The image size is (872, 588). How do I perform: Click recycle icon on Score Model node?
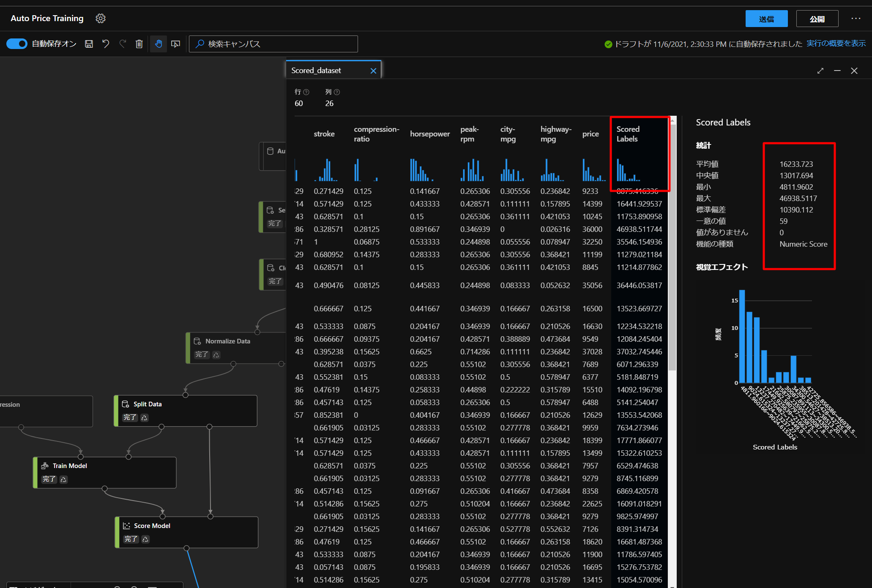click(x=145, y=539)
